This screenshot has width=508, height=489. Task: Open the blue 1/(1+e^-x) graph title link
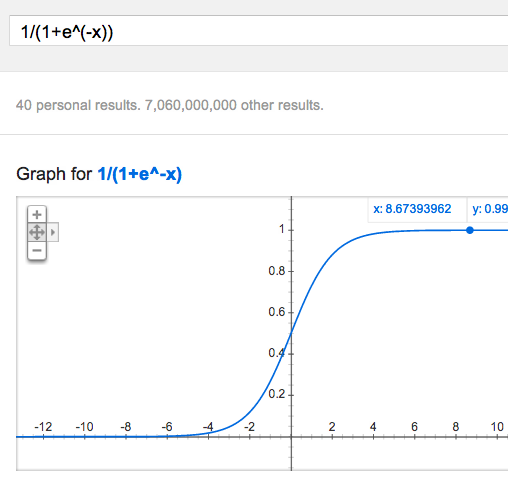(139, 174)
